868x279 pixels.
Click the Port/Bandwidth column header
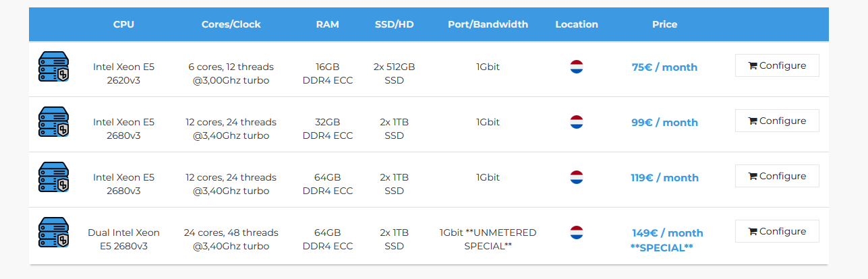tap(488, 24)
